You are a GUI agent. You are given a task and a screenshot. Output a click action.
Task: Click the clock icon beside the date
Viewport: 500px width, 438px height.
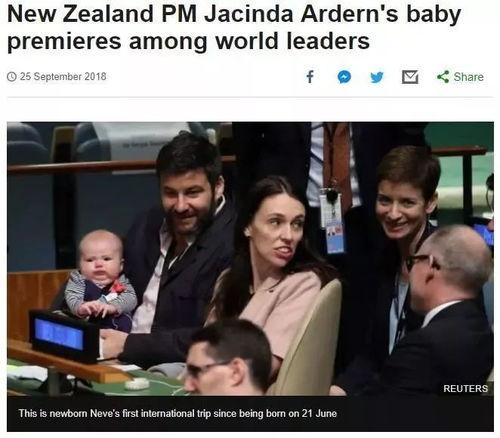tap(12, 77)
